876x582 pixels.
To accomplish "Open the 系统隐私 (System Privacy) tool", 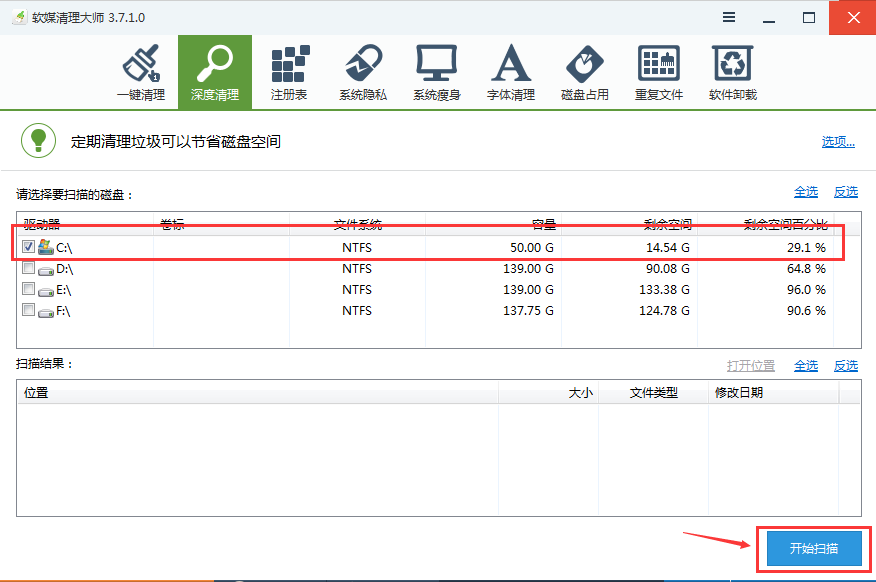I will click(x=363, y=71).
